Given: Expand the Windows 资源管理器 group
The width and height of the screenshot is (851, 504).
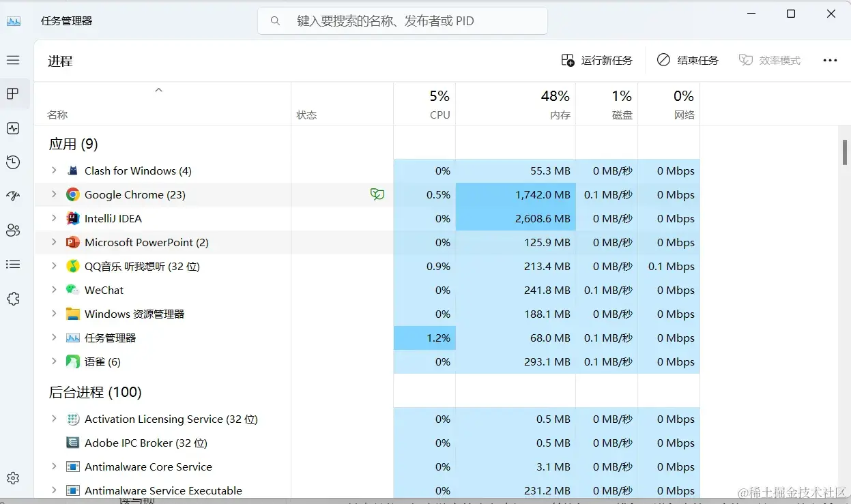Looking at the screenshot, I should (x=54, y=314).
